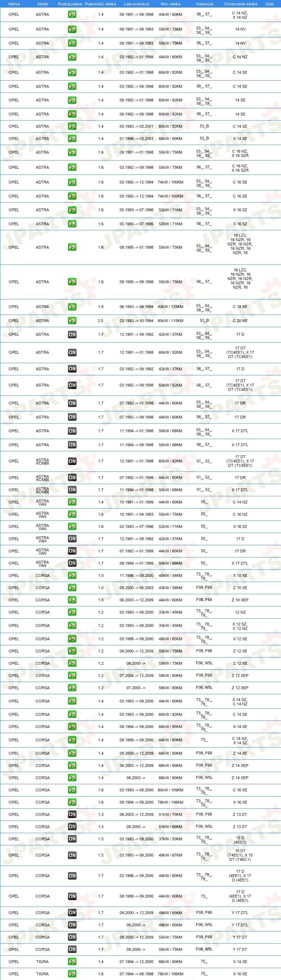Select the '43kW / 58KM' power cell
The height and width of the screenshot is (980, 281).
point(170,588)
